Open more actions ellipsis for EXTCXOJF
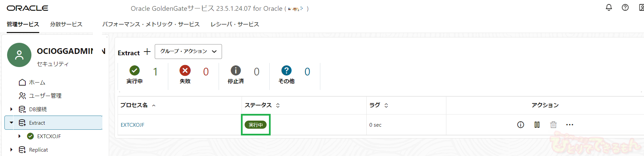Image resolution: width=644 pixels, height=156 pixels. pos(570,125)
